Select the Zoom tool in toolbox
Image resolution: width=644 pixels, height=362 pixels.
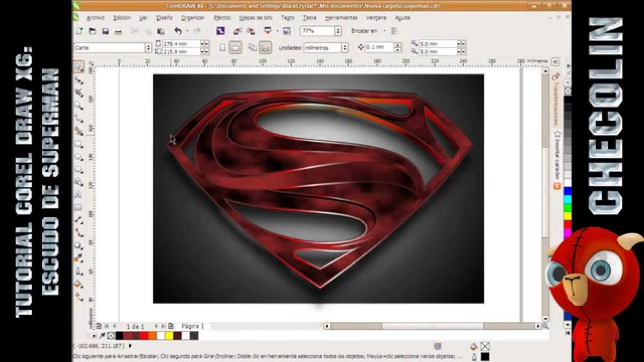79,106
